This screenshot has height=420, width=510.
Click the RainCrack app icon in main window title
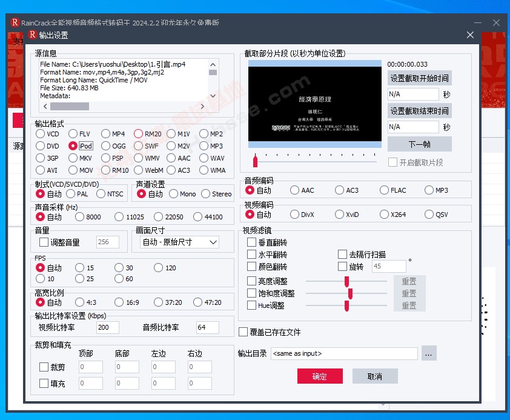15,22
